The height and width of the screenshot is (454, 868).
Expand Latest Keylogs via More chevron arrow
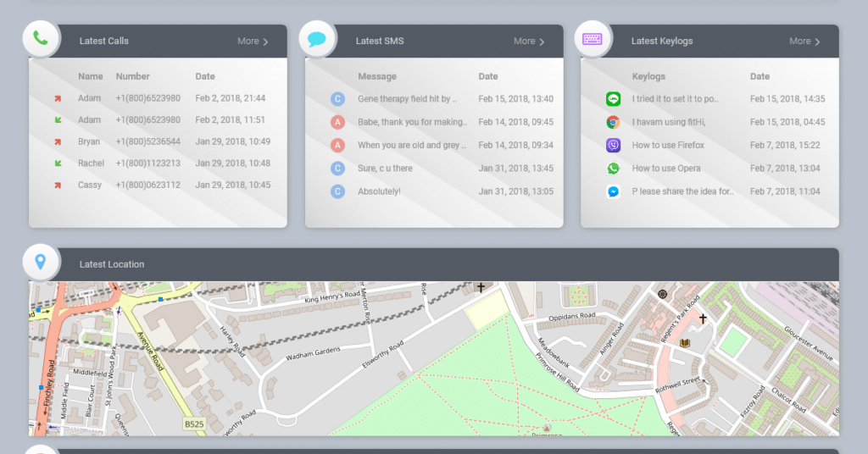click(818, 42)
